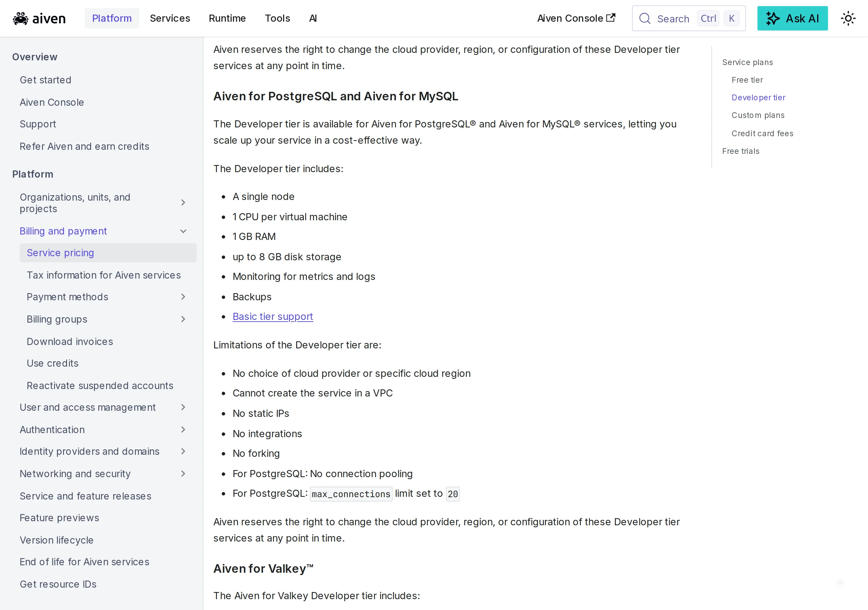Expand User and access management chevron
Viewport: 868px width, 610px height.
click(x=183, y=407)
